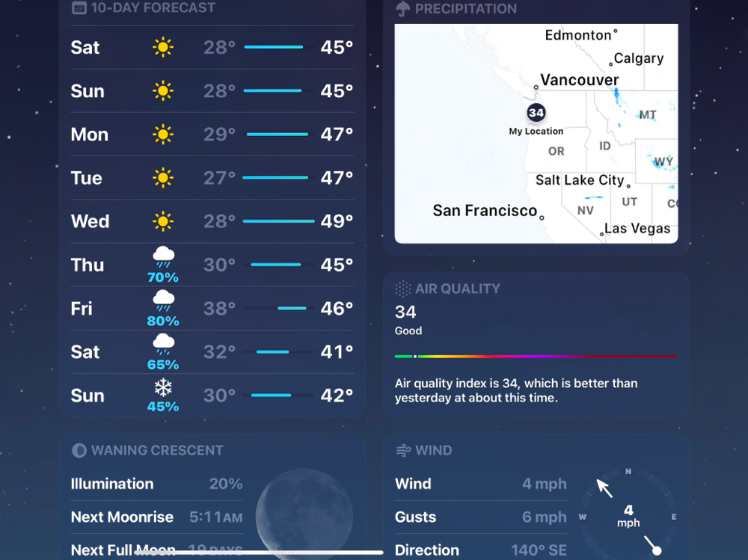Click the moon icon beside Waning Crescent
This screenshot has height=560, width=748.
(79, 450)
